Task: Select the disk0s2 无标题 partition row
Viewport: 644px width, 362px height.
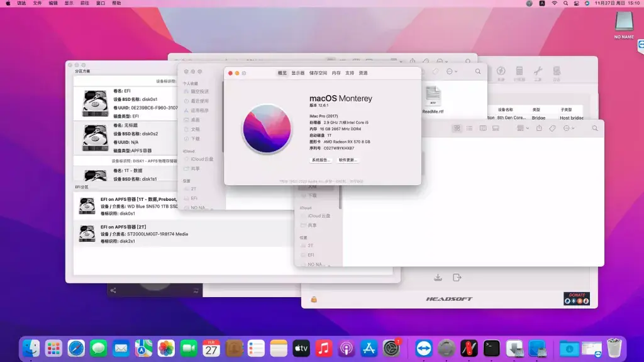Action: [126, 138]
